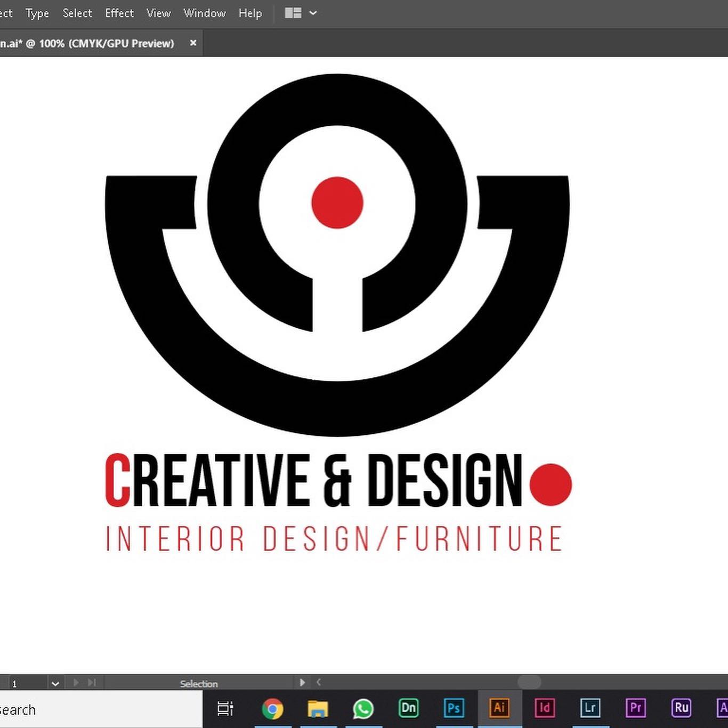Open the Select menu

point(77,13)
